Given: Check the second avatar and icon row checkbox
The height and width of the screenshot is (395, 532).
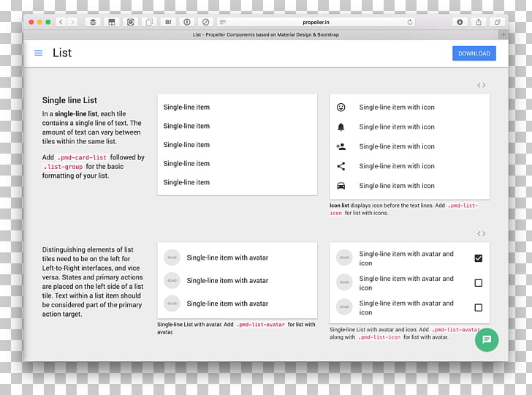Looking at the screenshot, I should pyautogui.click(x=479, y=283).
